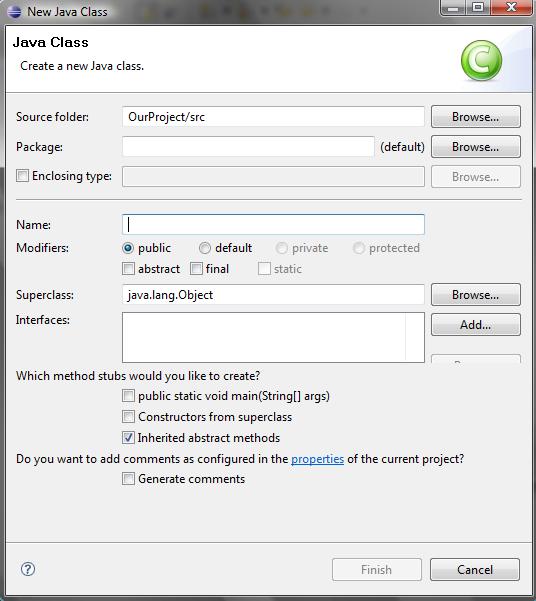
Task: Minimize the New Java Class window
Action: click(x=453, y=7)
